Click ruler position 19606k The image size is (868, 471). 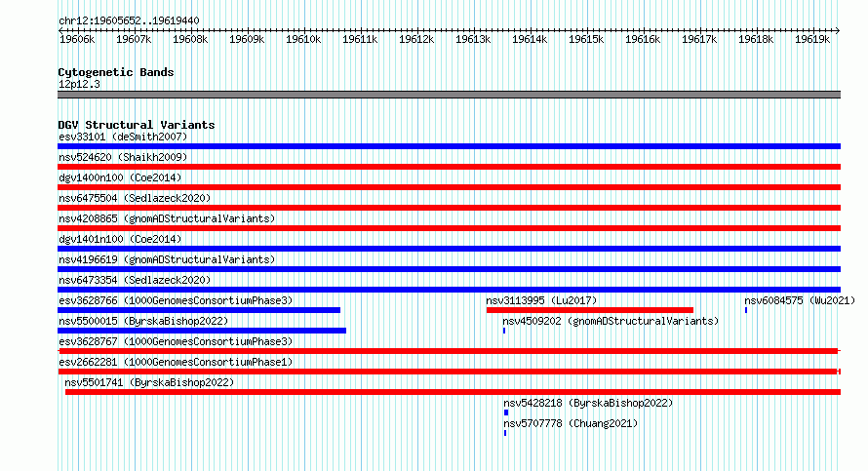(77, 39)
